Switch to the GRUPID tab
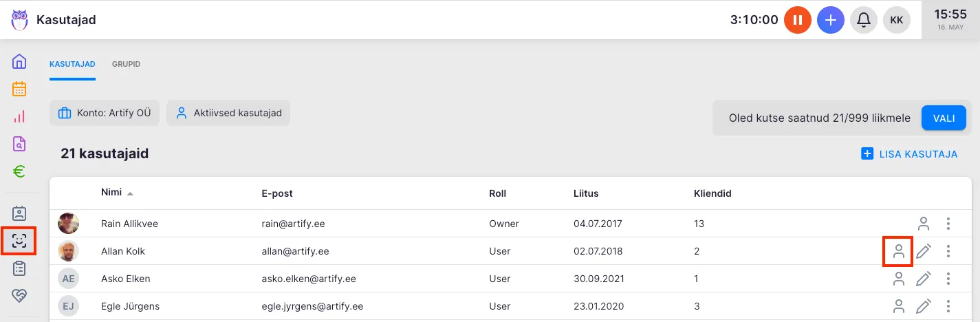Image resolution: width=980 pixels, height=322 pixels. (126, 64)
